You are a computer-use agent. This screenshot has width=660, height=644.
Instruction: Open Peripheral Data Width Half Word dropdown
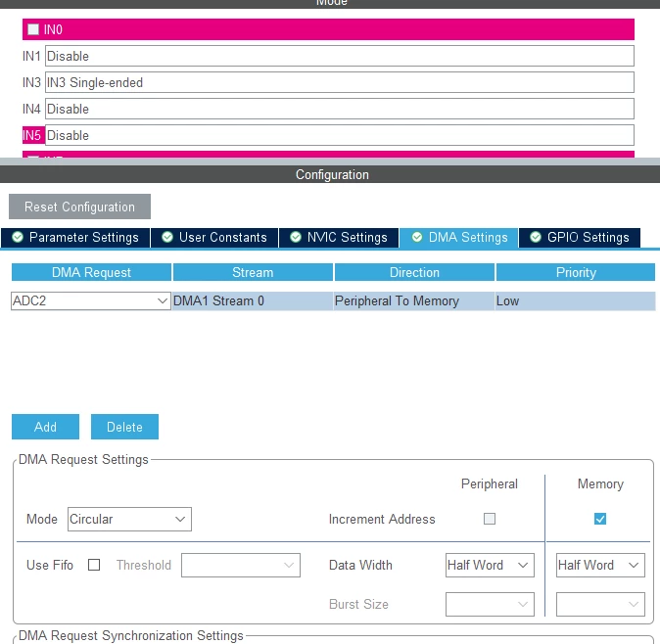(x=490, y=566)
